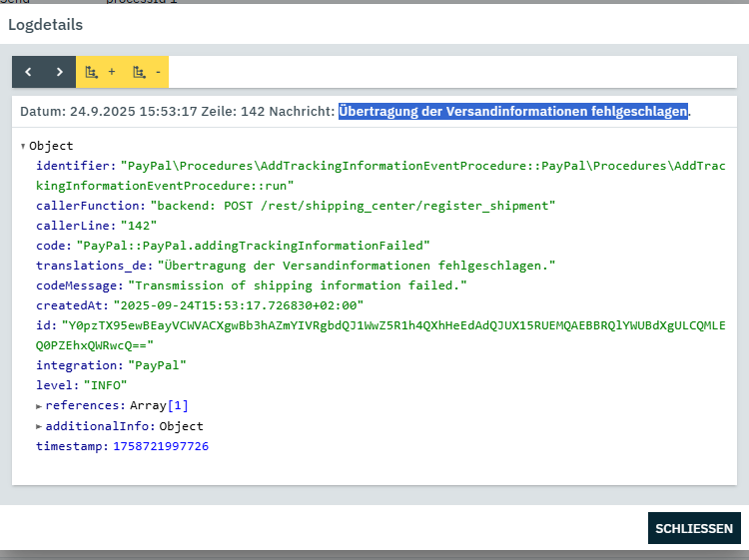This screenshot has width=749, height=560.
Task: Collapse all tree nodes with minus icon
Action: pos(146,72)
